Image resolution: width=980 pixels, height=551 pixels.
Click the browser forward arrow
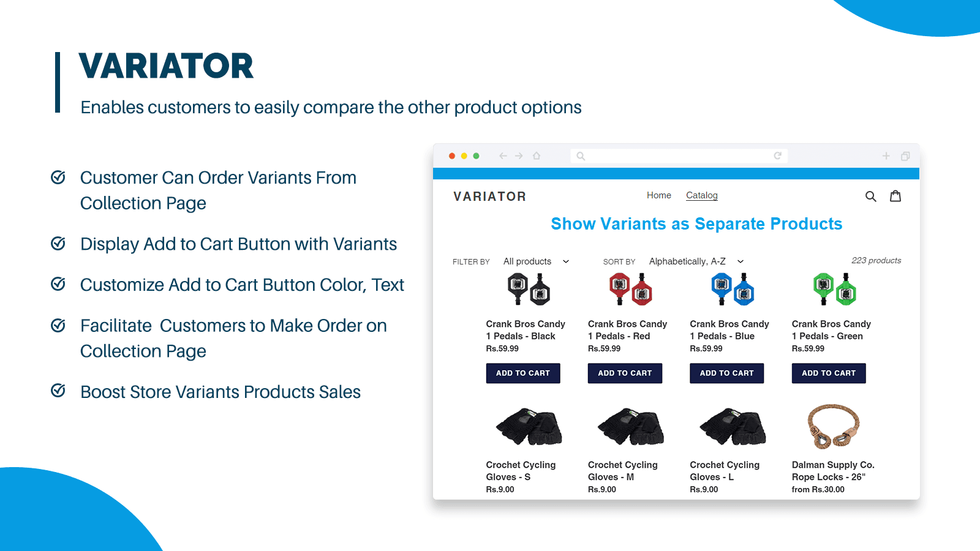(x=519, y=156)
